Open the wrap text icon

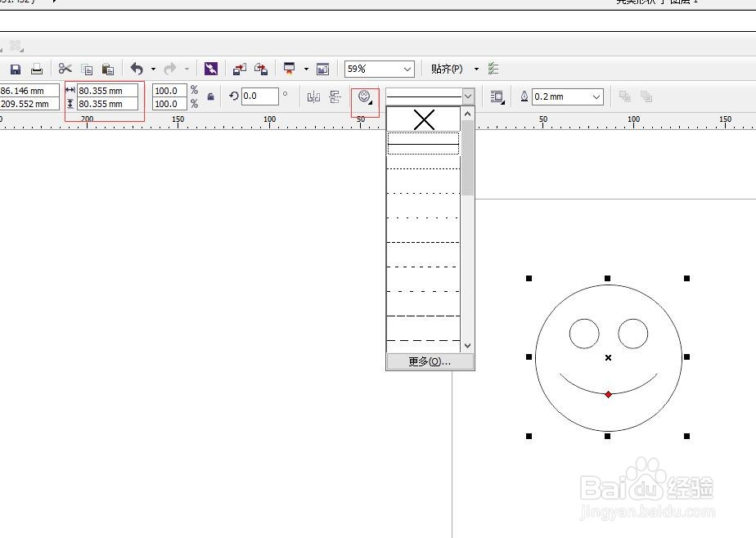point(497,96)
